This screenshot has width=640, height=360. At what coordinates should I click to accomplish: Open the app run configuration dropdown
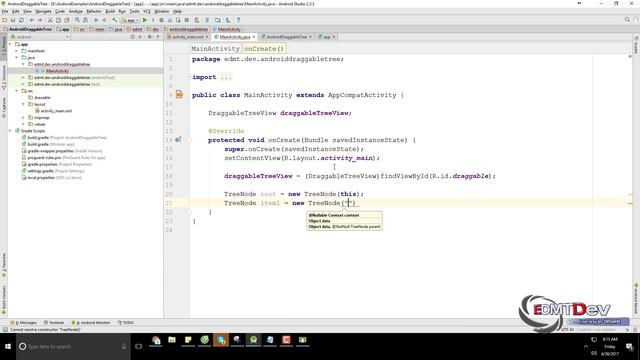[x=130, y=20]
